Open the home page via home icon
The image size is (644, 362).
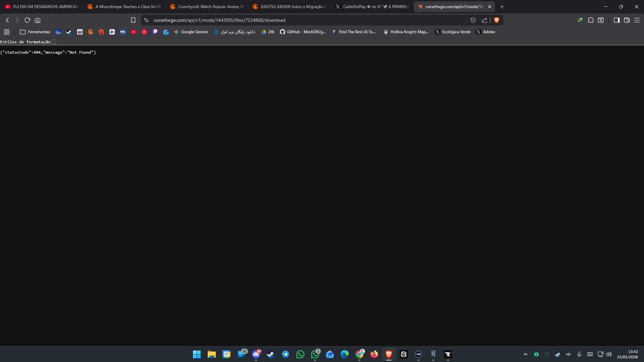pyautogui.click(x=37, y=20)
